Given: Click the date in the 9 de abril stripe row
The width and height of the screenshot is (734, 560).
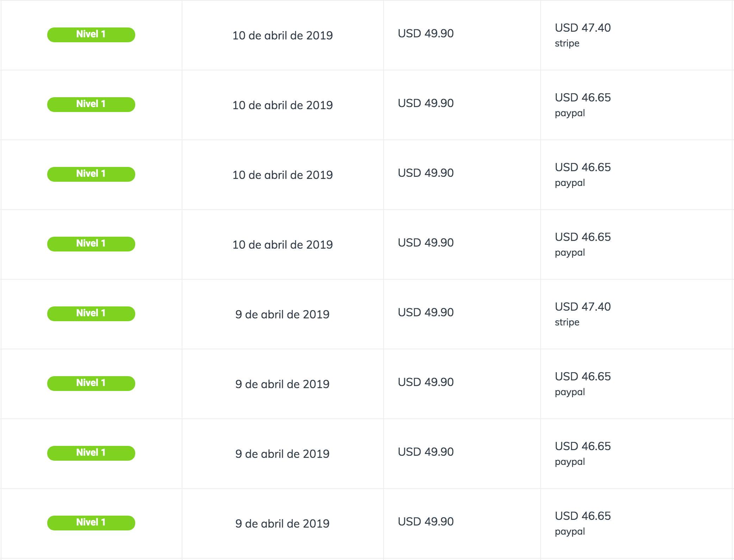Looking at the screenshot, I should coord(282,314).
